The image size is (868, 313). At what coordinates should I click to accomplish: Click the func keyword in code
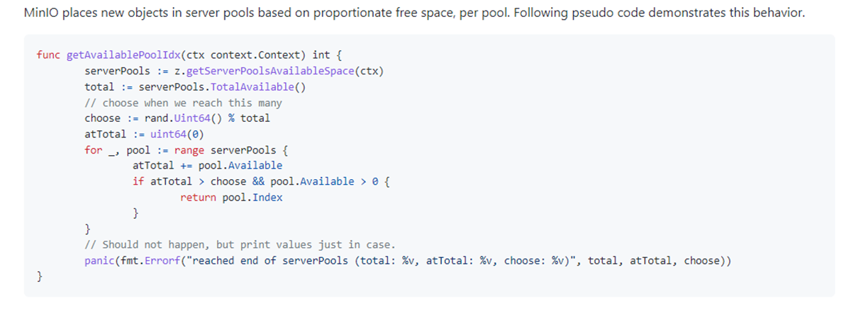pyautogui.click(x=48, y=55)
